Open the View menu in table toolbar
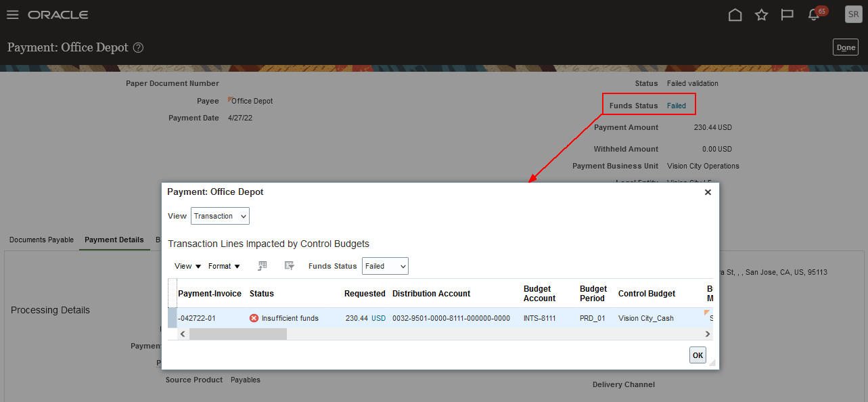Screen dimensions: 868x402 coord(188,266)
